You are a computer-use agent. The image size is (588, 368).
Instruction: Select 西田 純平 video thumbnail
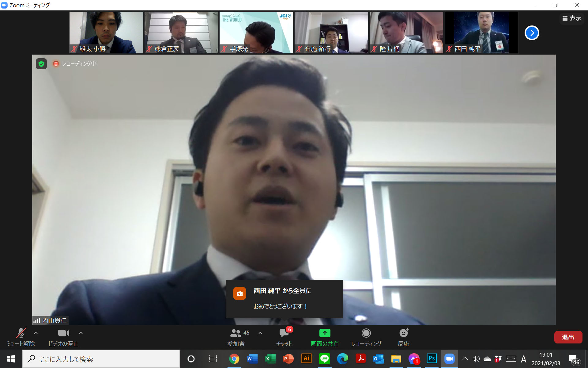tap(481, 33)
